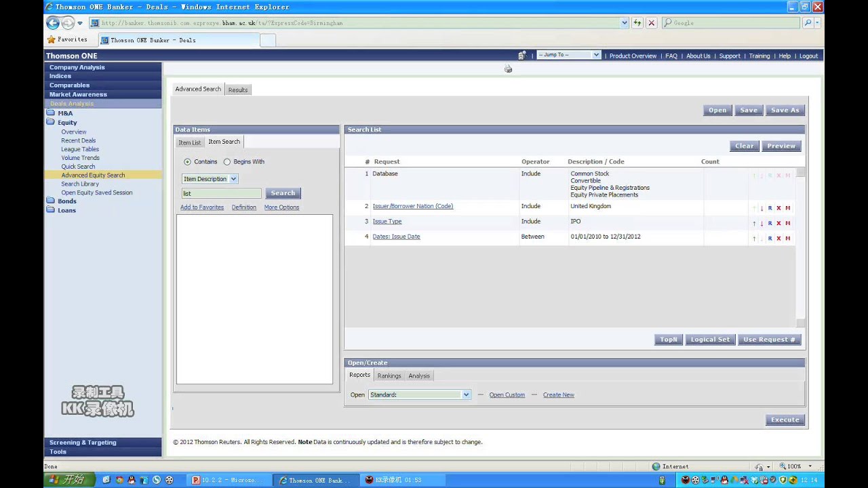This screenshot has height=488, width=868.
Task: Select the Reports tab
Action: point(359,375)
